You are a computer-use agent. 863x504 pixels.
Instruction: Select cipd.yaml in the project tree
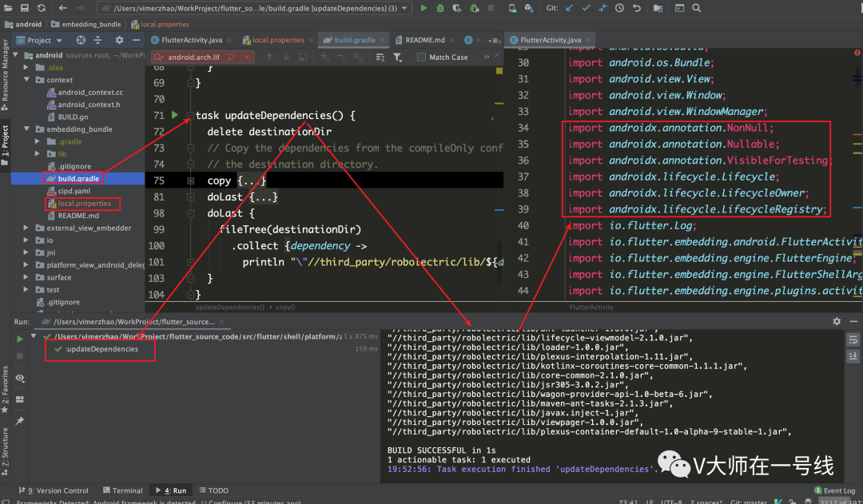pyautogui.click(x=74, y=191)
